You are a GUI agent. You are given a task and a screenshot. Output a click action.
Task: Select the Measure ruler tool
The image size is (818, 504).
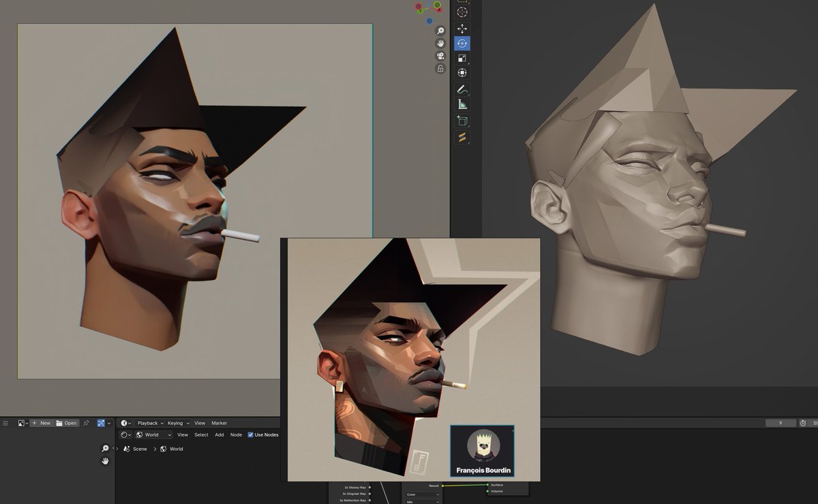[462, 104]
